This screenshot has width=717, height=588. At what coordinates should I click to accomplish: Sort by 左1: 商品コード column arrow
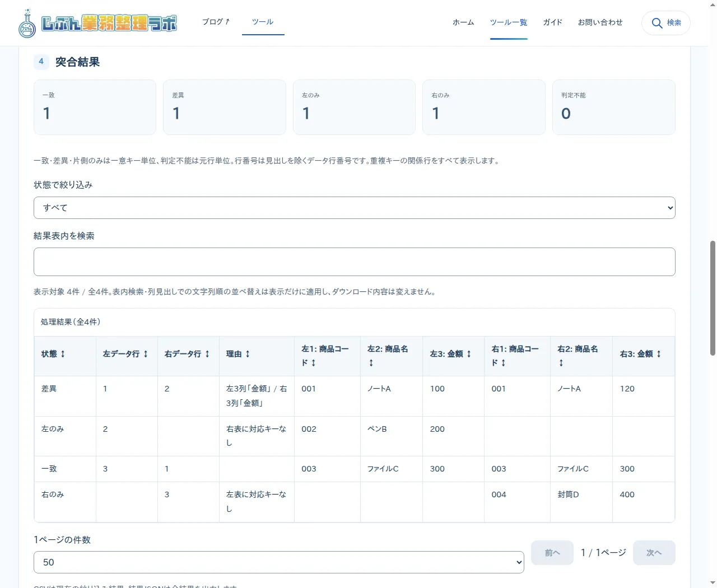point(314,363)
